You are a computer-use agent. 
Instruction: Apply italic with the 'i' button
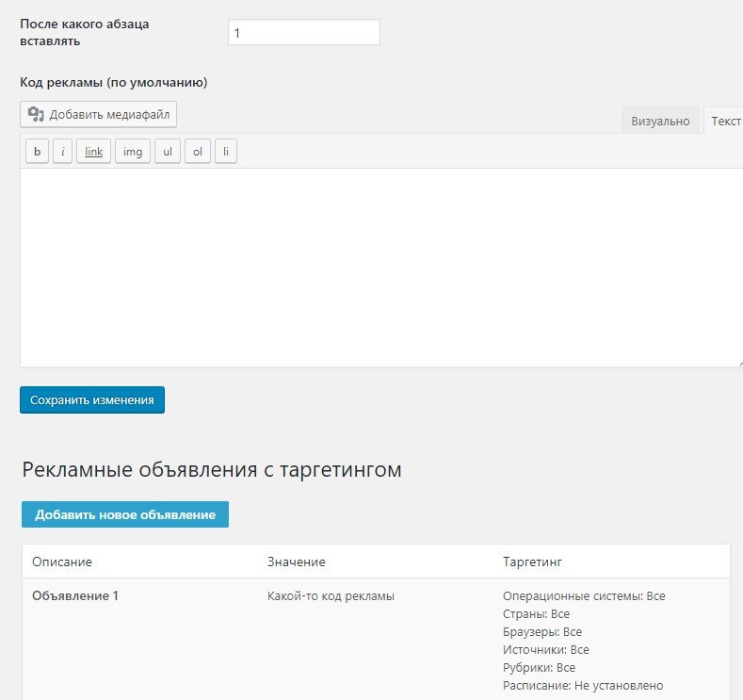(62, 151)
